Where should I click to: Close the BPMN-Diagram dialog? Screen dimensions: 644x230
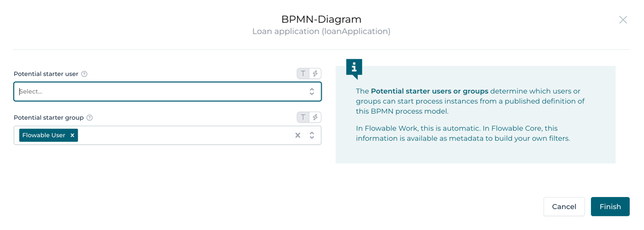pos(623,20)
